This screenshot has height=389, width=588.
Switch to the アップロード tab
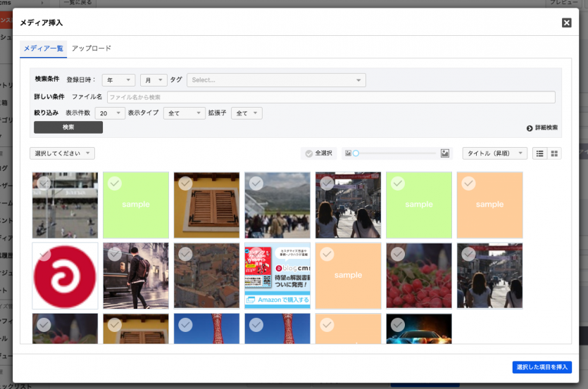click(x=92, y=49)
